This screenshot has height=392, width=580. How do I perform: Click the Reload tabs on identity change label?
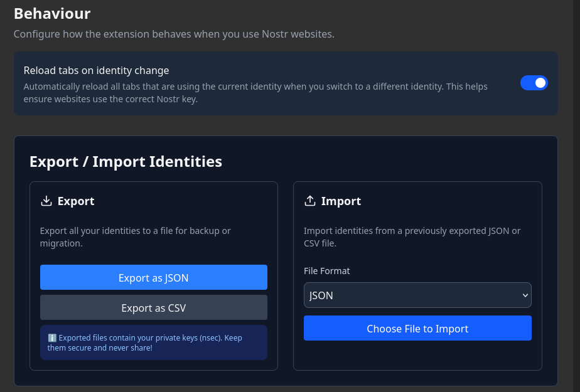click(x=96, y=70)
